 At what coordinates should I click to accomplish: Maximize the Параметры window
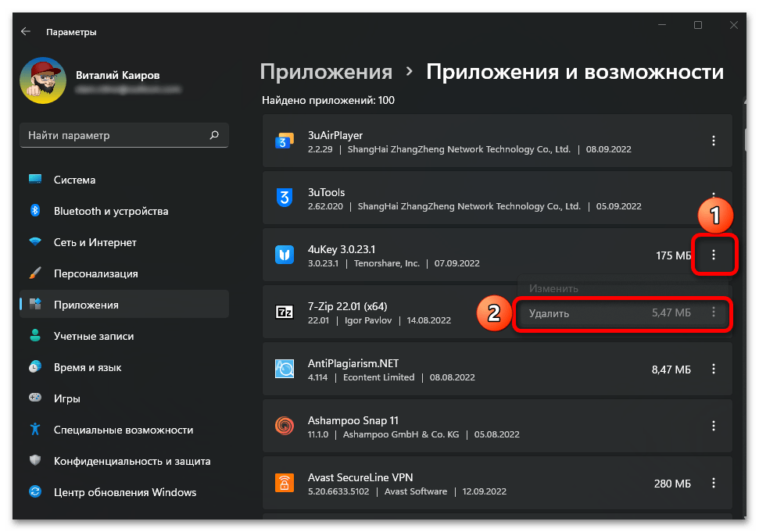[x=697, y=25]
